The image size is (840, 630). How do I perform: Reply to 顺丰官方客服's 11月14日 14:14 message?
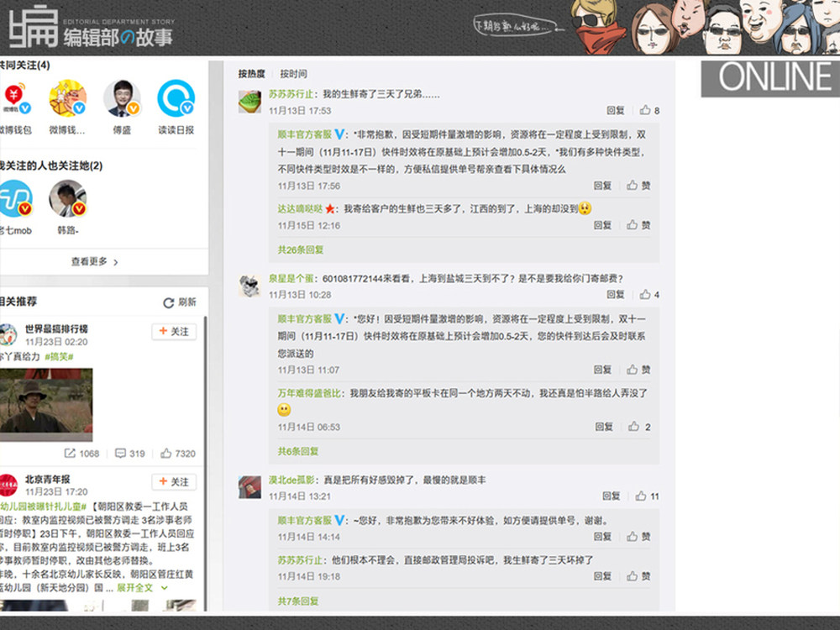click(x=602, y=536)
